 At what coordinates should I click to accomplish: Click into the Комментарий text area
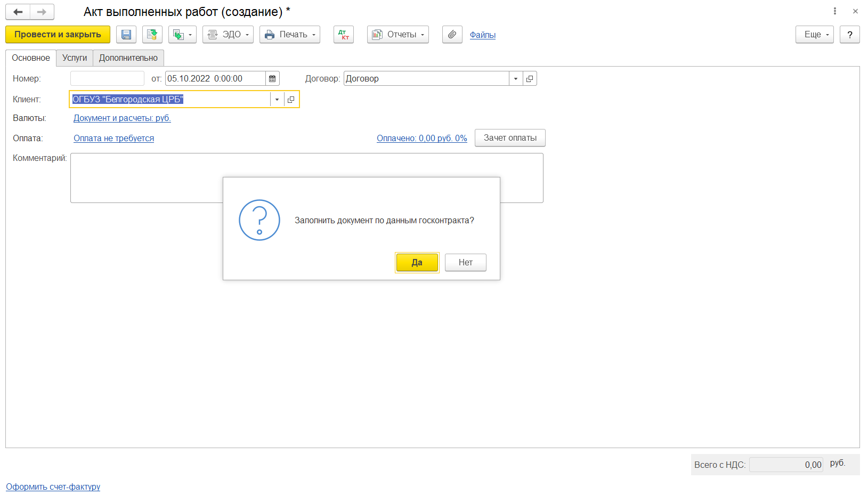click(x=307, y=178)
